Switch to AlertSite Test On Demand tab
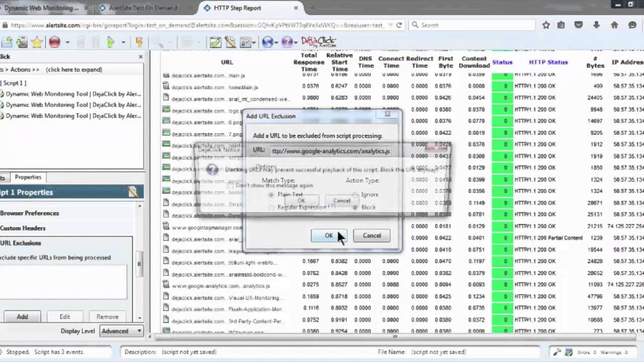This screenshot has width=644, height=362. pos(143,8)
